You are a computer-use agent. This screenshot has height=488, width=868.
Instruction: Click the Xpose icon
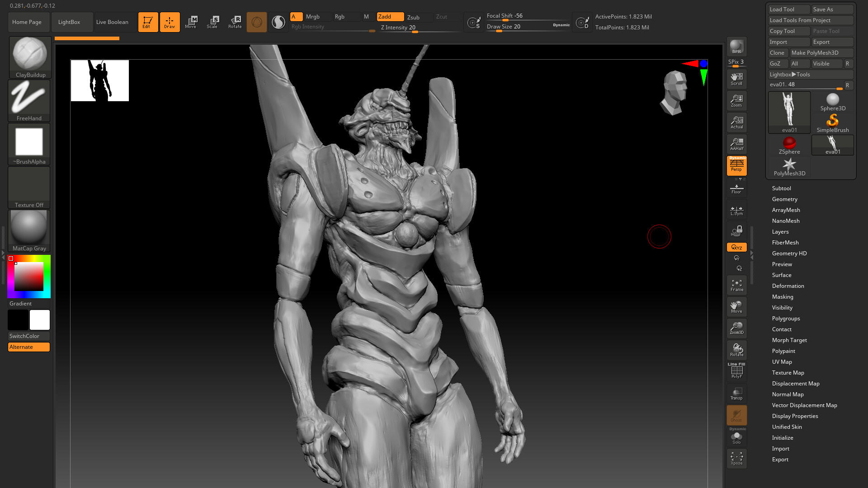pyautogui.click(x=736, y=459)
